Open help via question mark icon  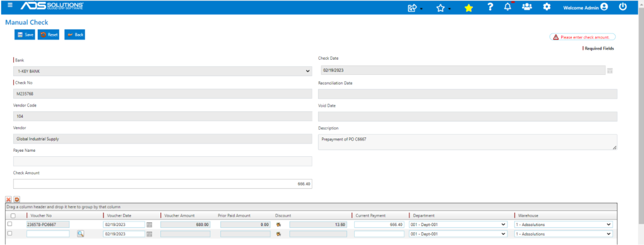pyautogui.click(x=489, y=6)
